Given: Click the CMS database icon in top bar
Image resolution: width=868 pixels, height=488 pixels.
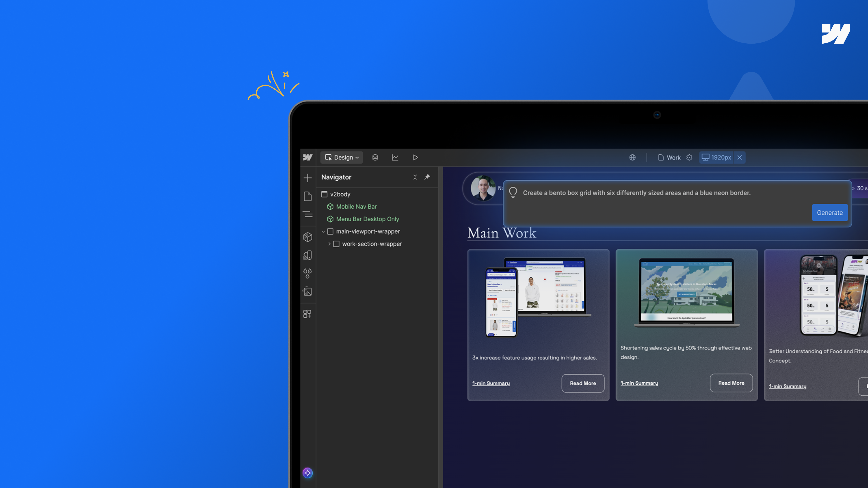Looking at the screenshot, I should coord(375,158).
